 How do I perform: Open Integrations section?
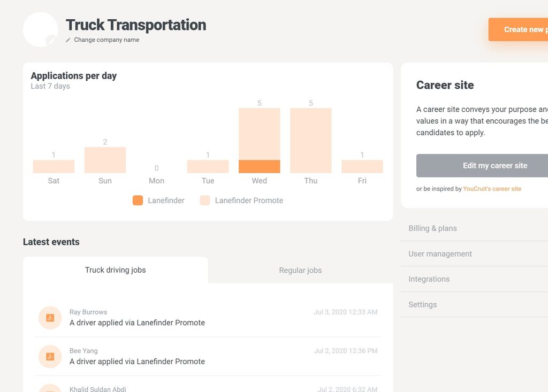click(475, 279)
